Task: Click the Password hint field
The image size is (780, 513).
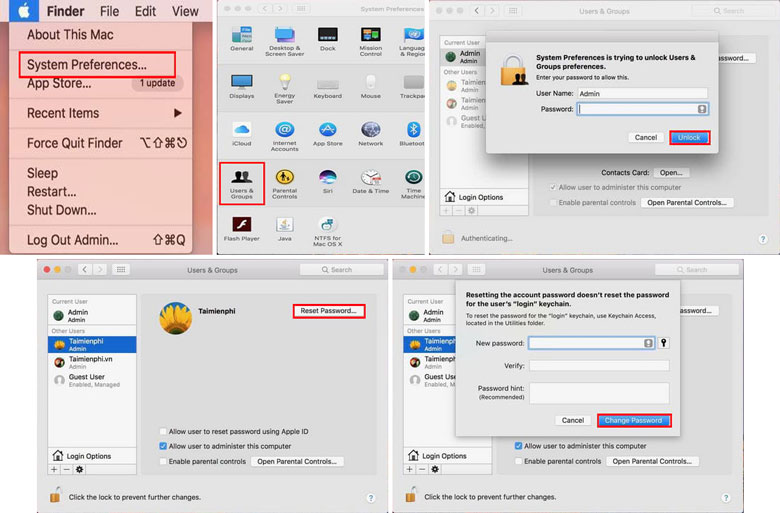Action: (599, 393)
